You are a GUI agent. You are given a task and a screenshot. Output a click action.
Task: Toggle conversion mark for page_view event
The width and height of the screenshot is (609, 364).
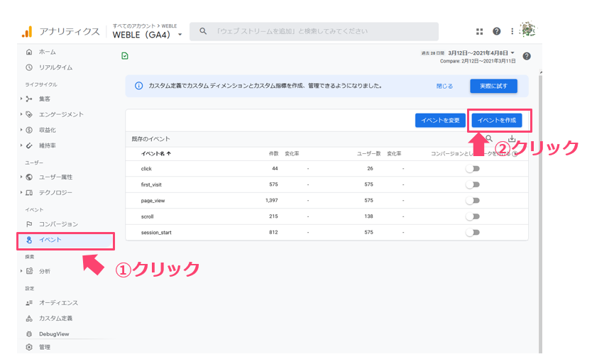click(x=473, y=200)
